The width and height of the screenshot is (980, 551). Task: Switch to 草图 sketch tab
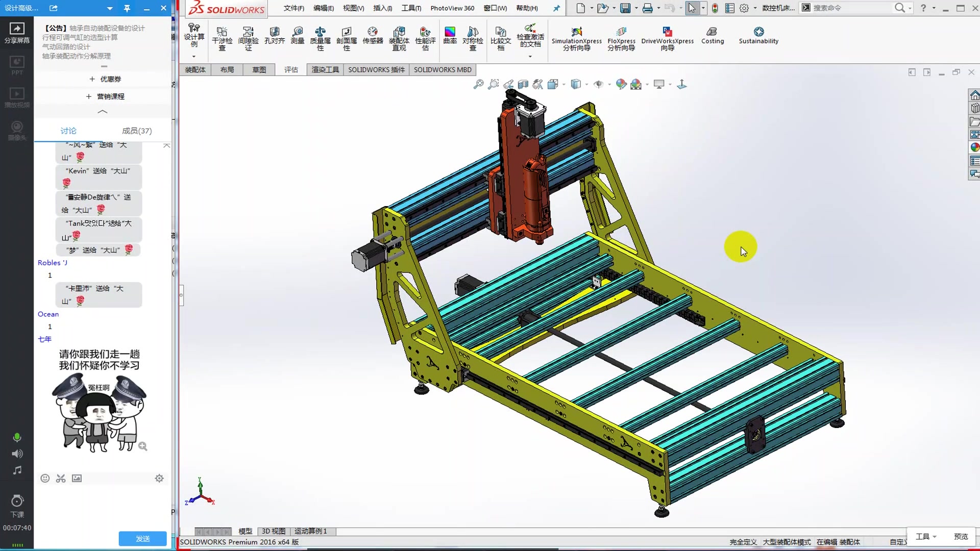pyautogui.click(x=259, y=69)
